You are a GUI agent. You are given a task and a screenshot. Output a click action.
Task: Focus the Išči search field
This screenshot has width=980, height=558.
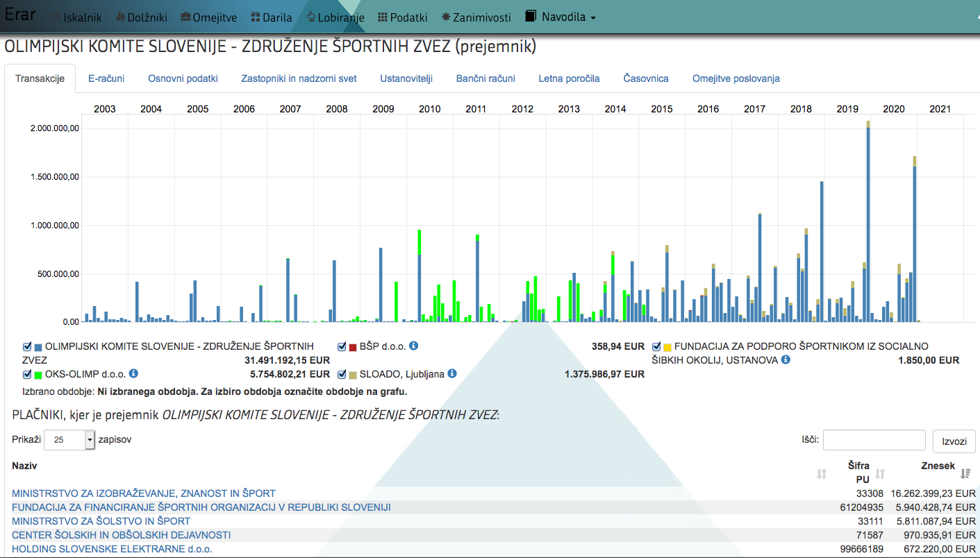[x=874, y=440]
